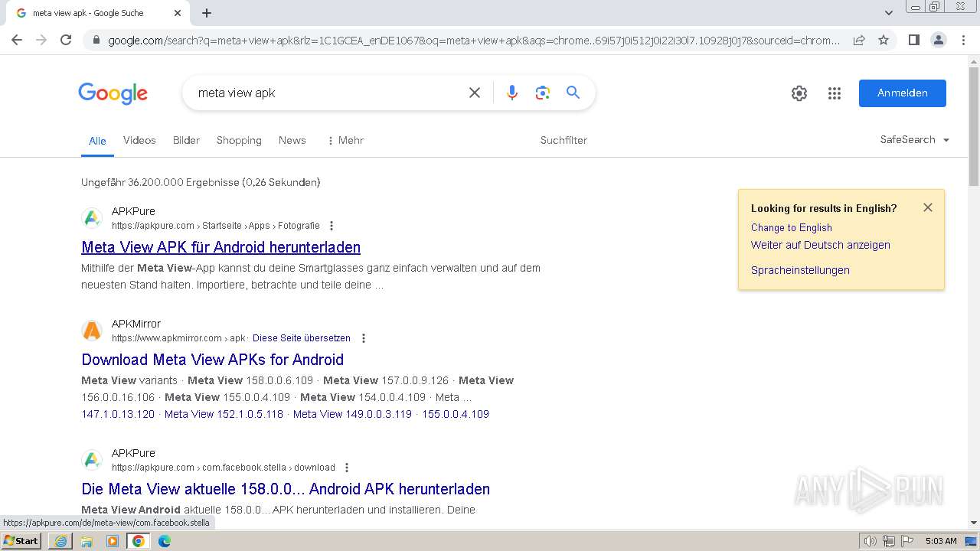Click favicon of third APKPure result
The height and width of the screenshot is (551, 980).
[92, 460]
